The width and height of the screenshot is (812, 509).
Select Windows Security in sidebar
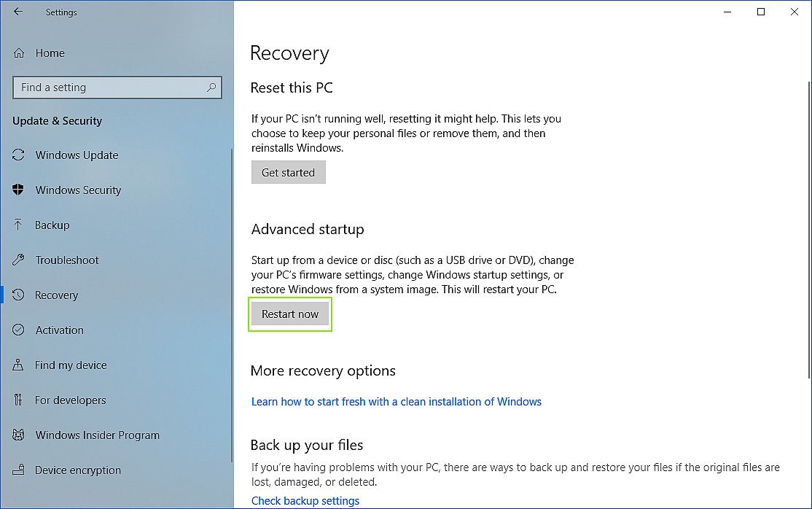pyautogui.click(x=78, y=190)
